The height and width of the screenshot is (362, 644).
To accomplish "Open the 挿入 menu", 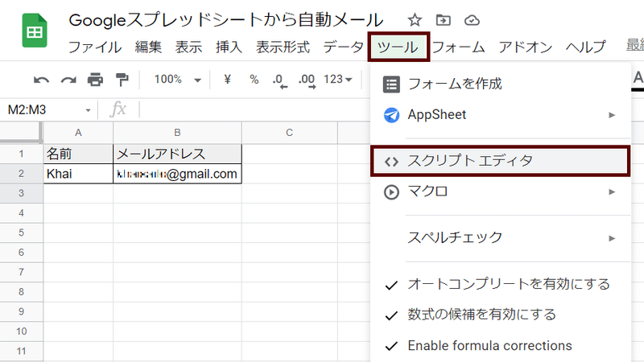I will coord(229,47).
